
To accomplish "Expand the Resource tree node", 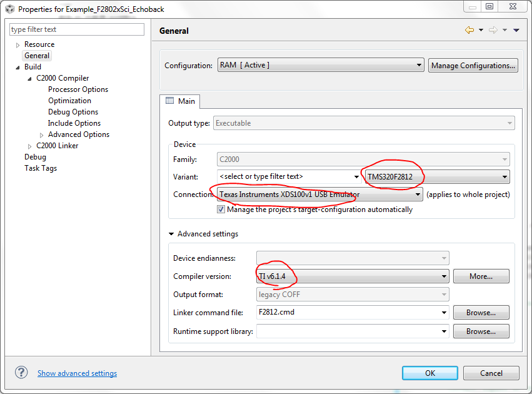I will [18, 45].
